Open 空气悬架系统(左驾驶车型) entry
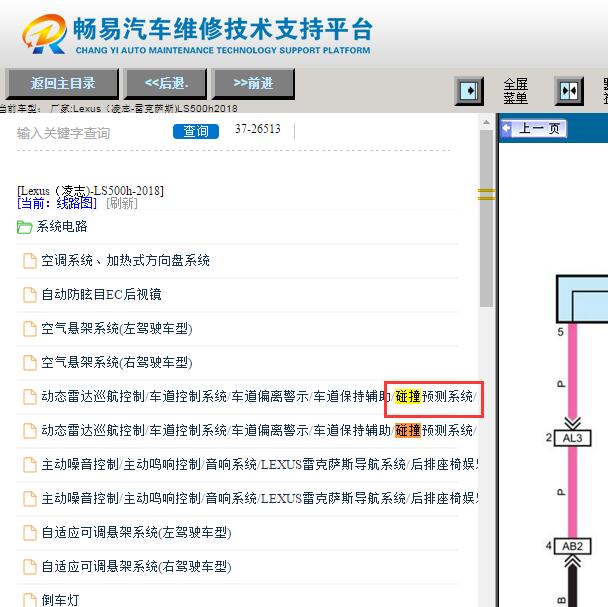 (x=117, y=329)
